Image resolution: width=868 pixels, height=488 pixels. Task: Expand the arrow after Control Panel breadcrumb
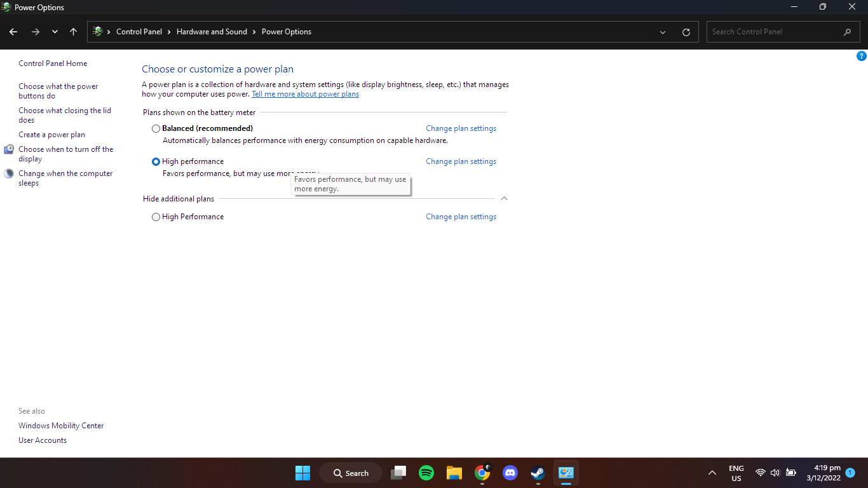(170, 32)
